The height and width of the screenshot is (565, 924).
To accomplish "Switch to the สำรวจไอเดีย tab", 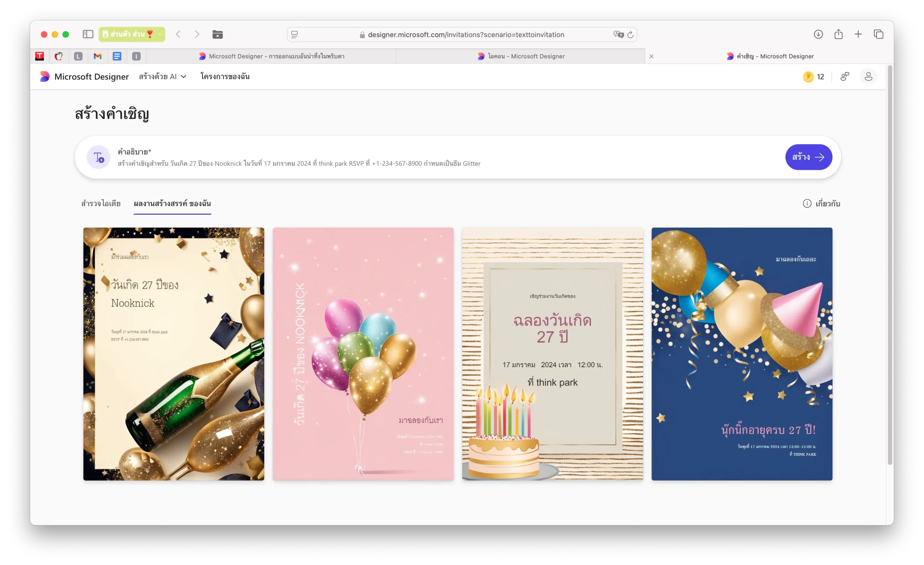I will tap(100, 203).
